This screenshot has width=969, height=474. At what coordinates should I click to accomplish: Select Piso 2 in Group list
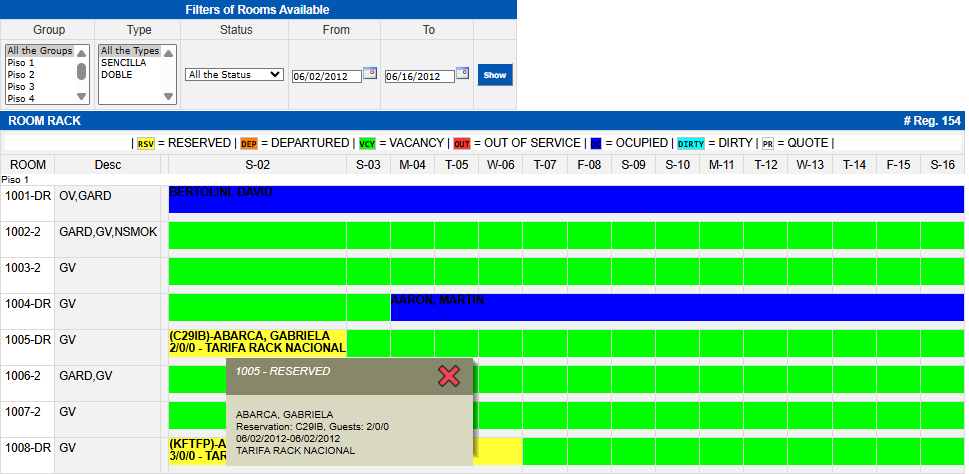point(21,75)
